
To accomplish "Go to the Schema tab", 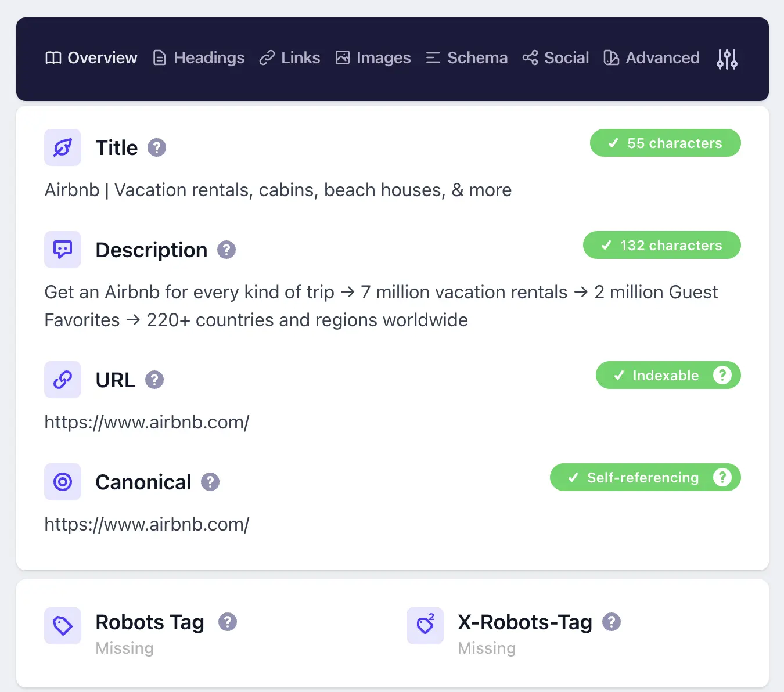I will (467, 58).
